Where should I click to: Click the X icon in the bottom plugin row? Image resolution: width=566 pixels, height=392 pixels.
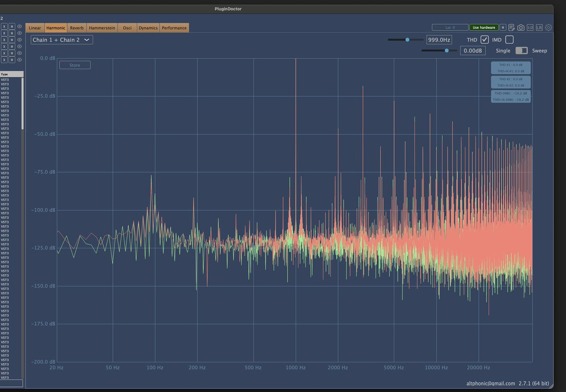pos(4,59)
